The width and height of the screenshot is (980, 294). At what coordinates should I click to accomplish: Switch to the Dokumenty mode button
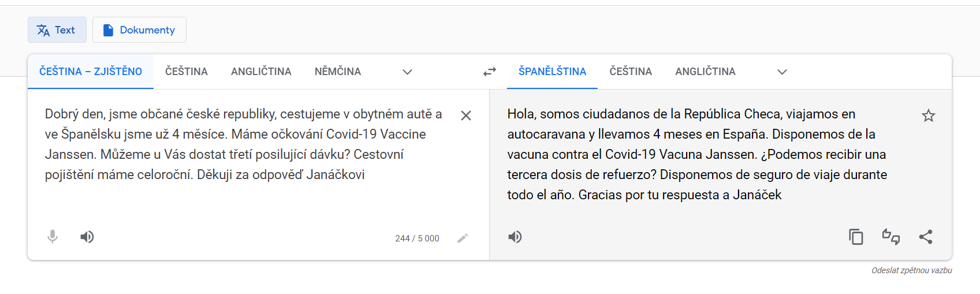[x=139, y=30]
